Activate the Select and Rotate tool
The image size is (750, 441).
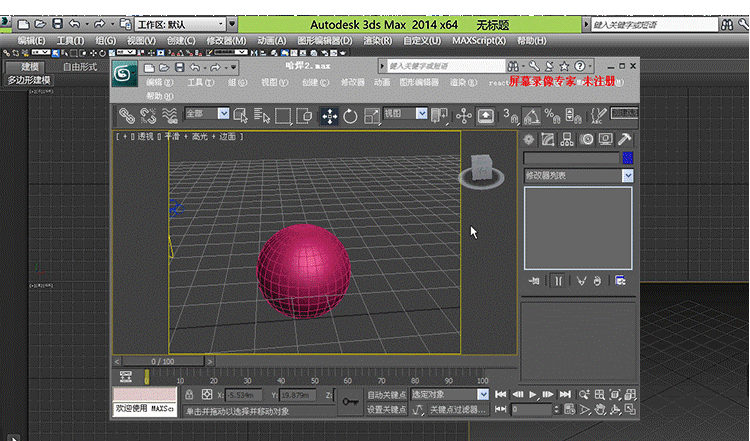351,115
